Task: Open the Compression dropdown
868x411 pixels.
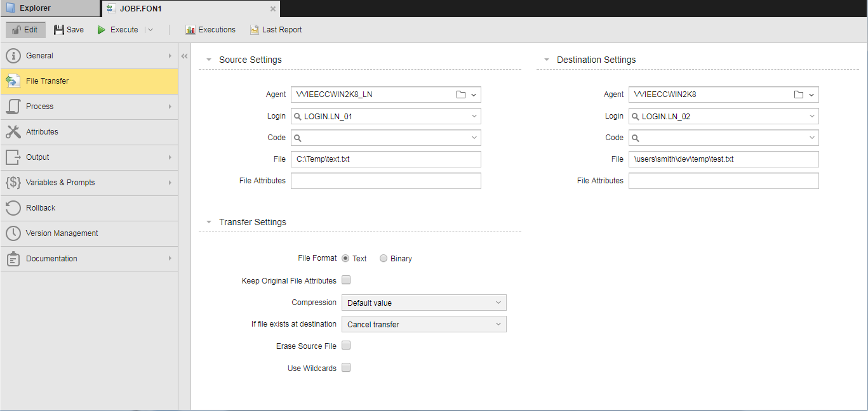Action: coord(424,303)
